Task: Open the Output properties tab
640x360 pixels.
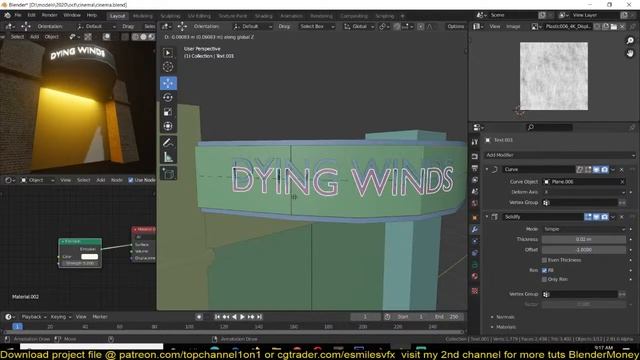Action: pos(475,168)
